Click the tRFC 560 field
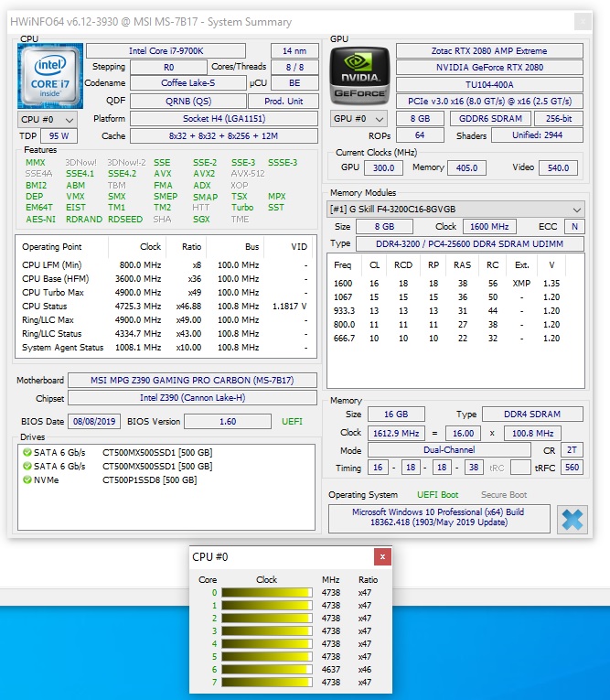 pos(572,468)
